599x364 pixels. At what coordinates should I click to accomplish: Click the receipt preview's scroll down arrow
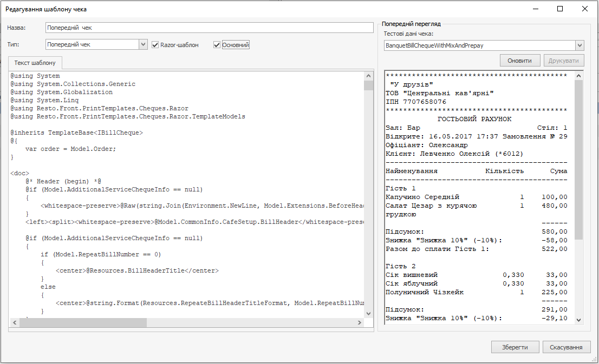point(579,320)
